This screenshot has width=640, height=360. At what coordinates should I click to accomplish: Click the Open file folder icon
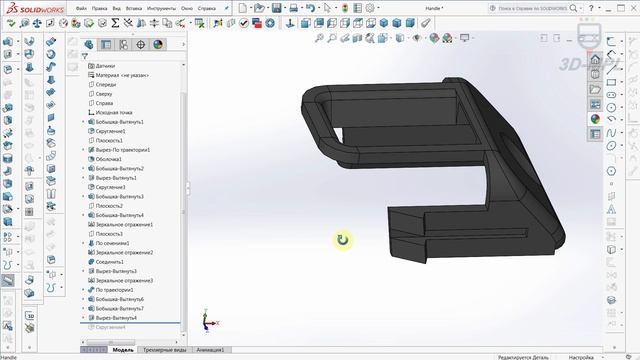tap(259, 8)
